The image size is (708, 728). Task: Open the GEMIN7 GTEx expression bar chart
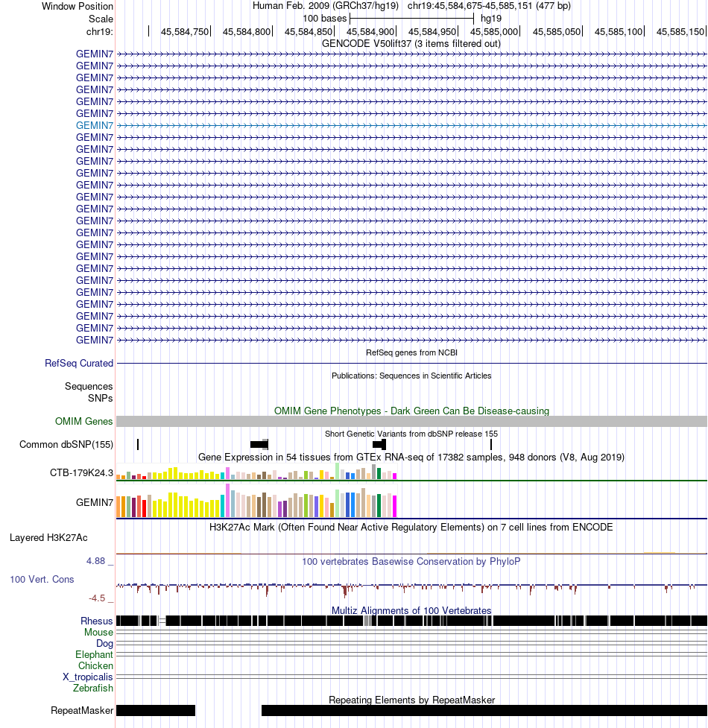[256, 501]
